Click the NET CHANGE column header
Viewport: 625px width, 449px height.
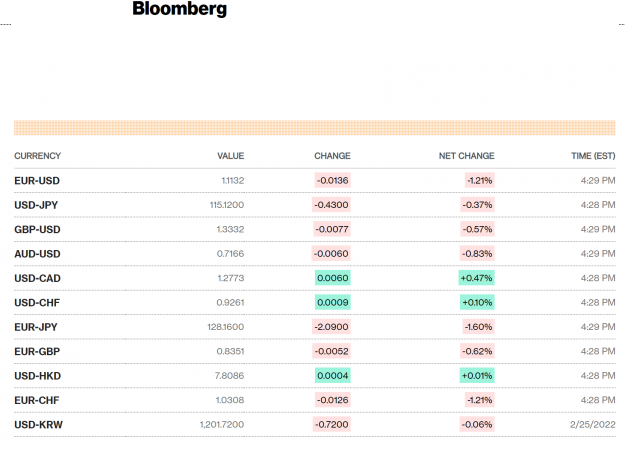[x=467, y=156]
